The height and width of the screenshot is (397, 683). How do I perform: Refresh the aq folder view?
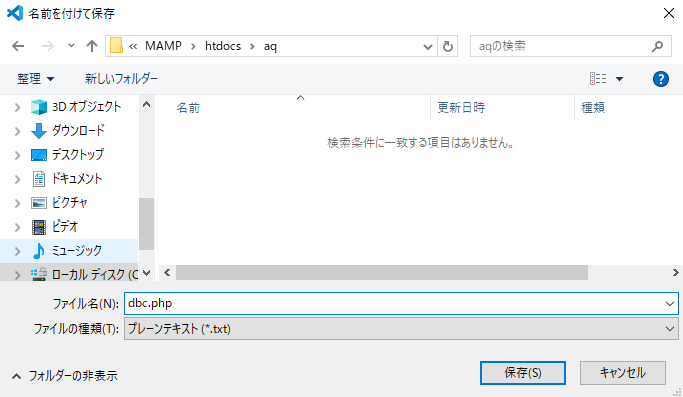[447, 46]
